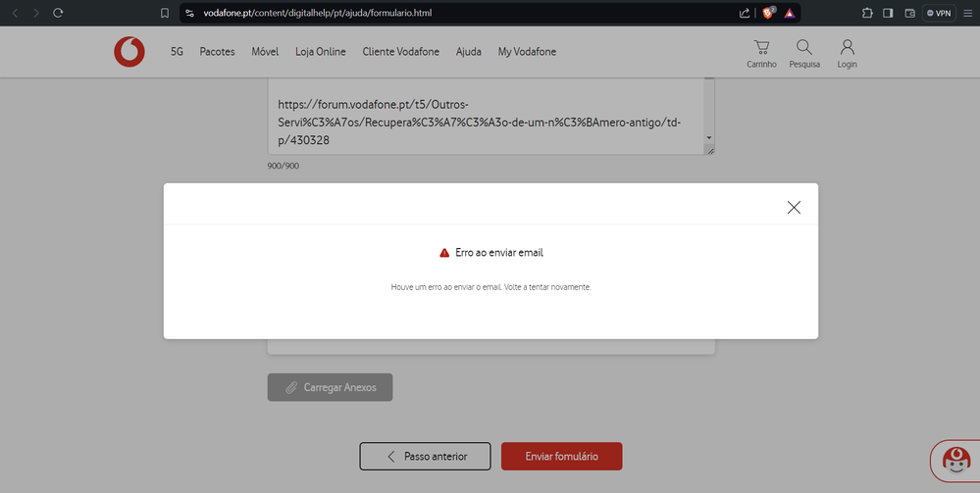980x493 pixels.
Task: Select the My Vodafone menu item
Action: [527, 52]
